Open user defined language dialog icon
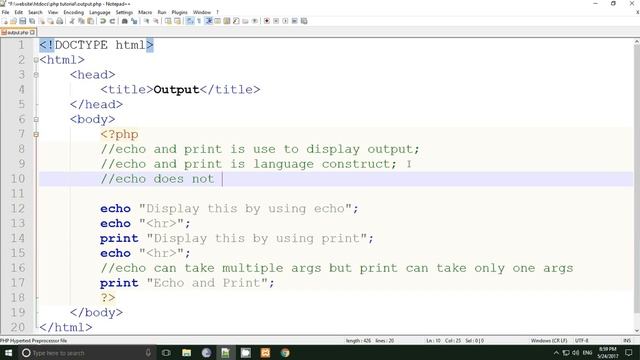 218,21
